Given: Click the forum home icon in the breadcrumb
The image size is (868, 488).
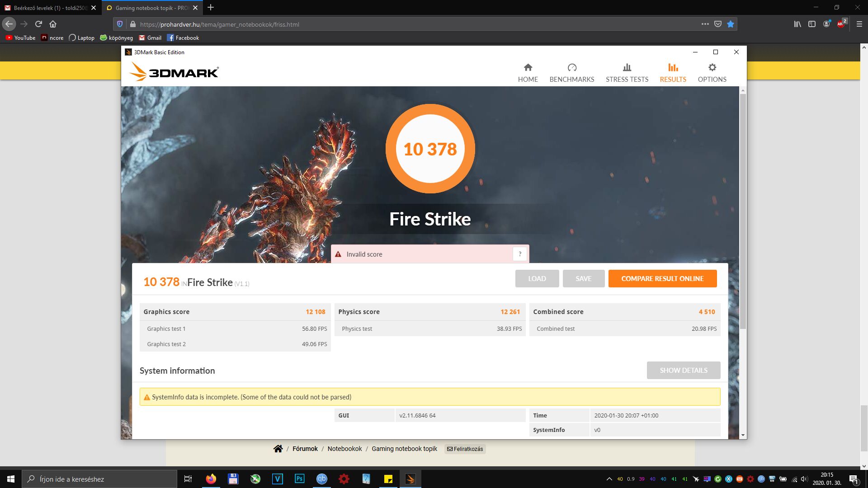Looking at the screenshot, I should [x=278, y=449].
